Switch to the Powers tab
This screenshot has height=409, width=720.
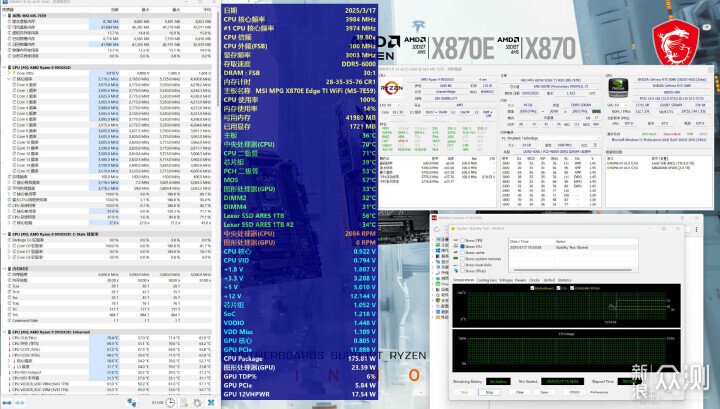point(521,280)
